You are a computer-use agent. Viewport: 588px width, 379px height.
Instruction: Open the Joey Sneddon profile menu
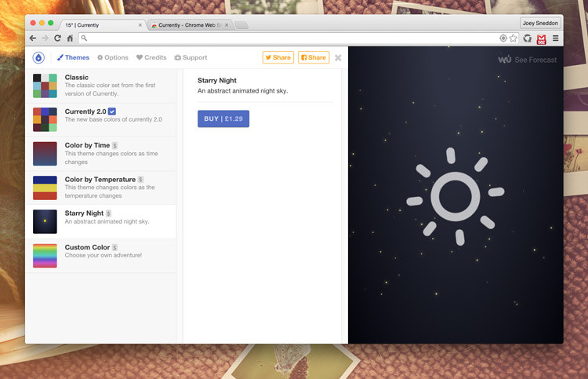540,23
